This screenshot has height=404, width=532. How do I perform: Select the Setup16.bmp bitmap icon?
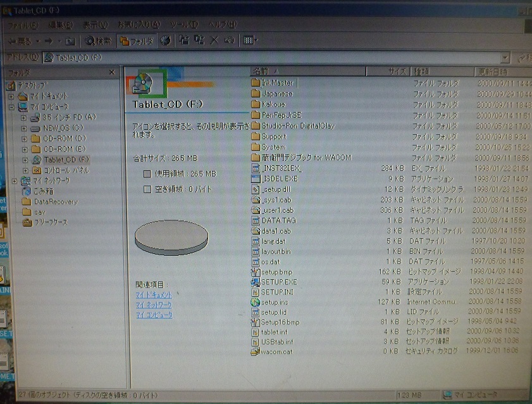pos(255,322)
